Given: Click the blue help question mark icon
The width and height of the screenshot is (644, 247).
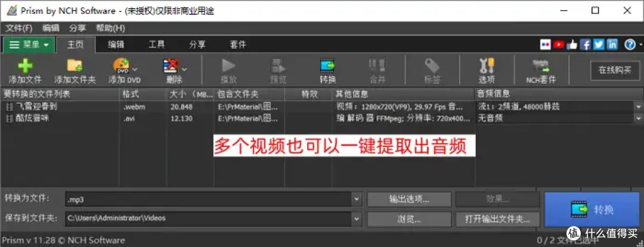Looking at the screenshot, I should [630, 45].
